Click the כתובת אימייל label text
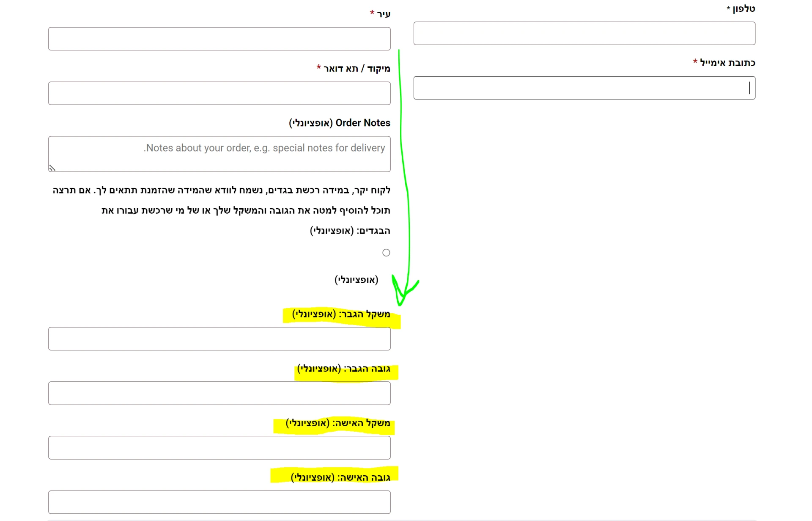The image size is (812, 521). pos(727,63)
